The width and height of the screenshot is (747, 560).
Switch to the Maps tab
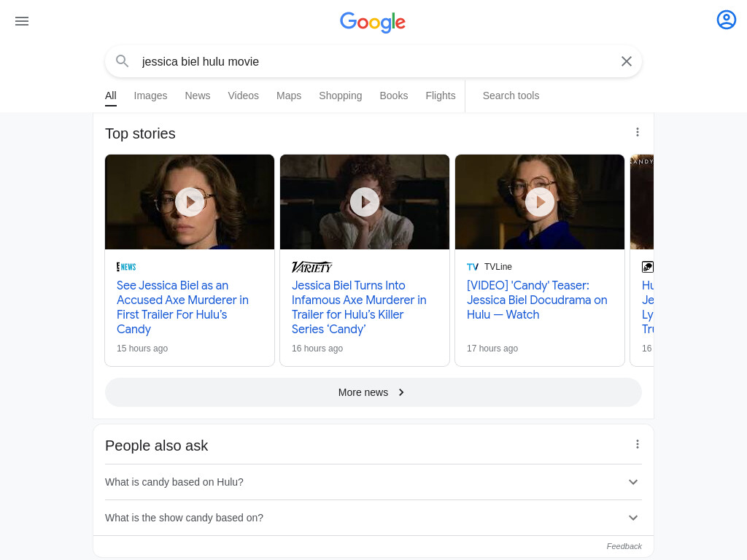[289, 96]
